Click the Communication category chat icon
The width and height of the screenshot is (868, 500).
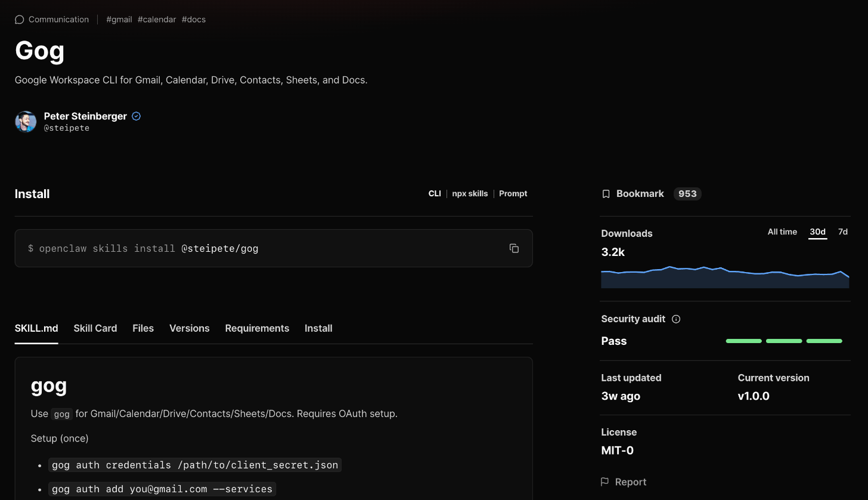point(19,20)
